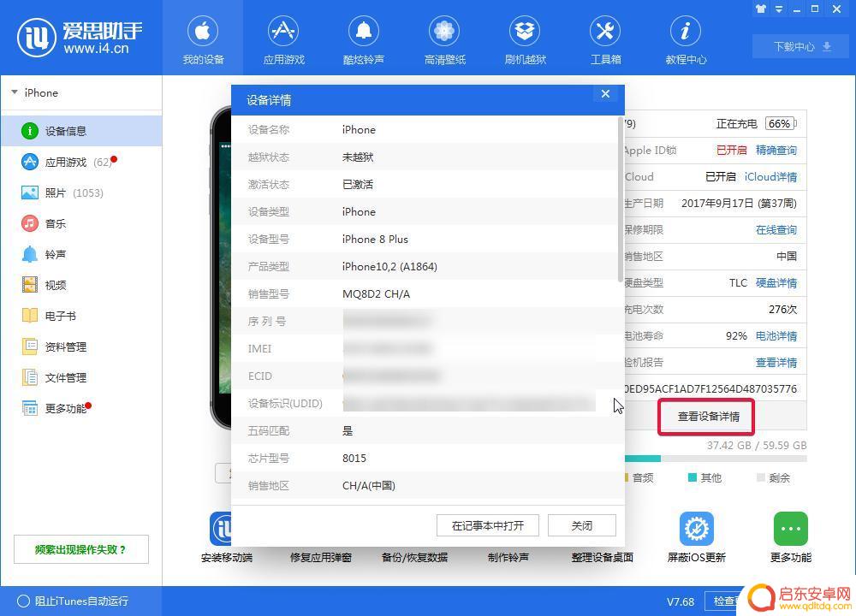Open the 我的设备 tab in the top bar
The image size is (856, 616).
point(203,38)
